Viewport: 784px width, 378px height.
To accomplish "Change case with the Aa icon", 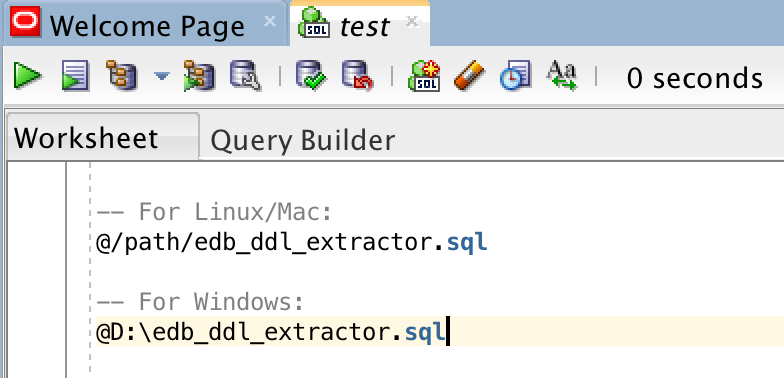I will pos(562,76).
